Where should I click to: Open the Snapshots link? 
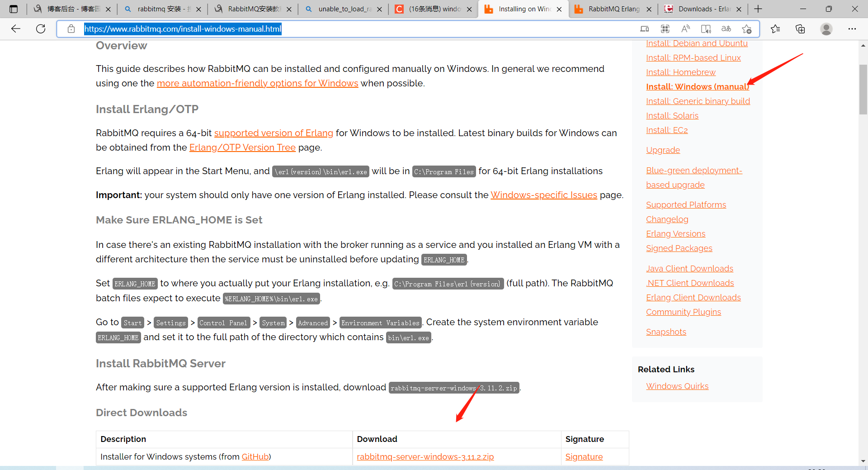point(666,332)
